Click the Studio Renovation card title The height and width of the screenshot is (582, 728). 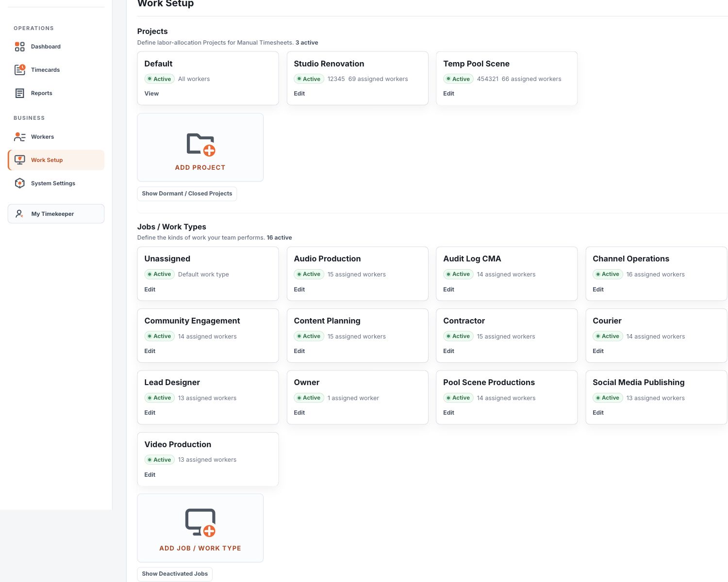click(x=329, y=64)
